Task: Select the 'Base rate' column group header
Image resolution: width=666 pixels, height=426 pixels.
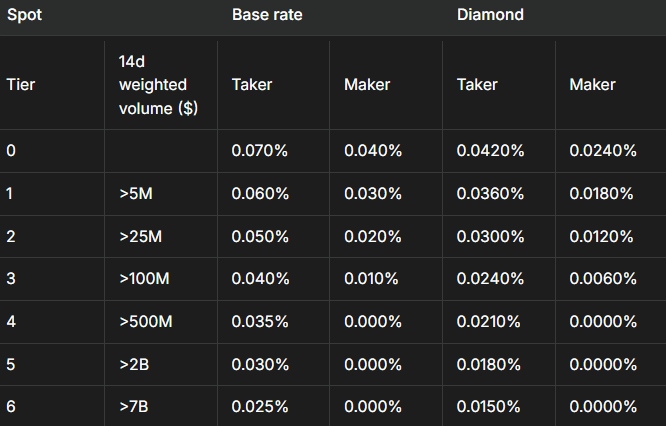Action: [x=267, y=15]
